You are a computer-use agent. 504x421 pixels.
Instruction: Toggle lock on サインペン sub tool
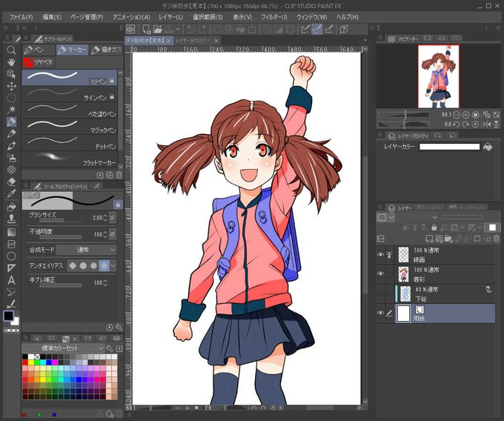click(x=112, y=96)
